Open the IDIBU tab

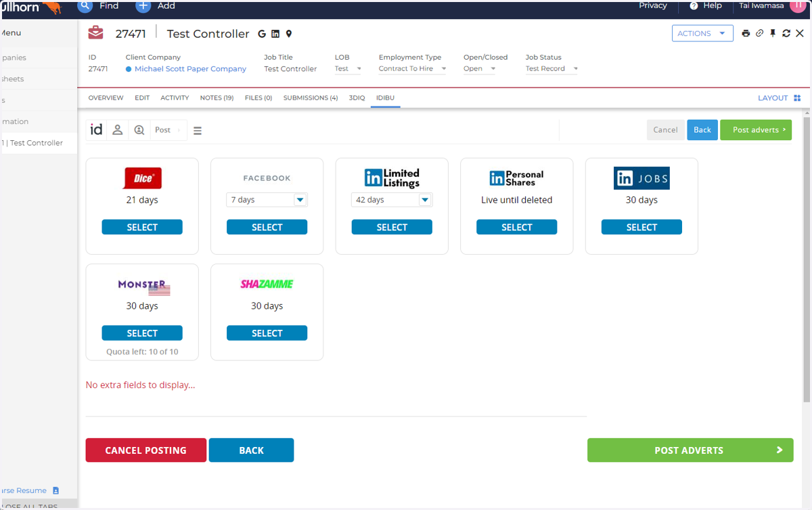385,98
